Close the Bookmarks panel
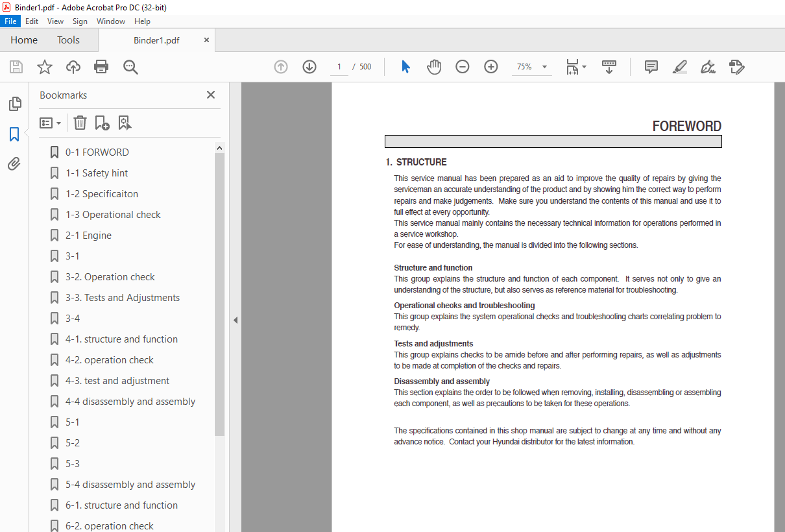 [211, 95]
